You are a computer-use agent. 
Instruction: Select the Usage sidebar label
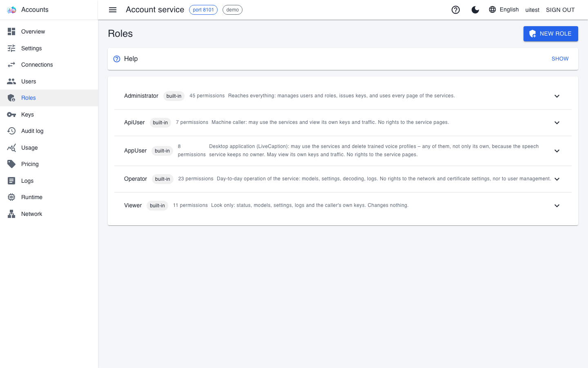[29, 148]
